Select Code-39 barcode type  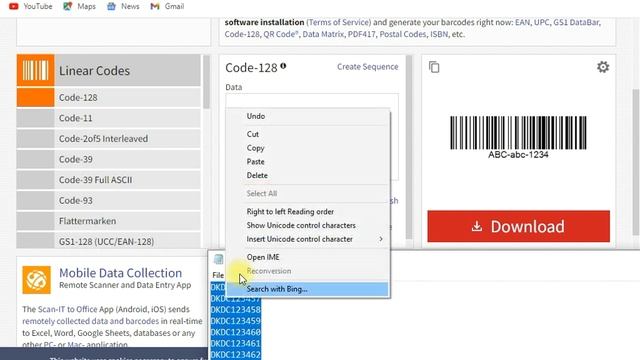click(109, 159)
